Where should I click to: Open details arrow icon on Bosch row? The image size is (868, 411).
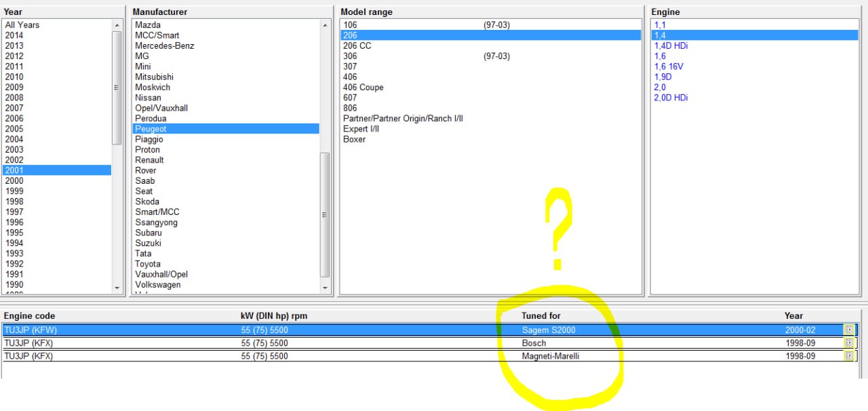(848, 343)
